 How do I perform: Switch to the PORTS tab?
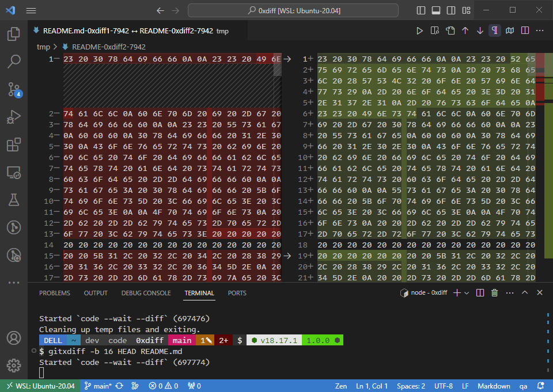[x=237, y=293]
